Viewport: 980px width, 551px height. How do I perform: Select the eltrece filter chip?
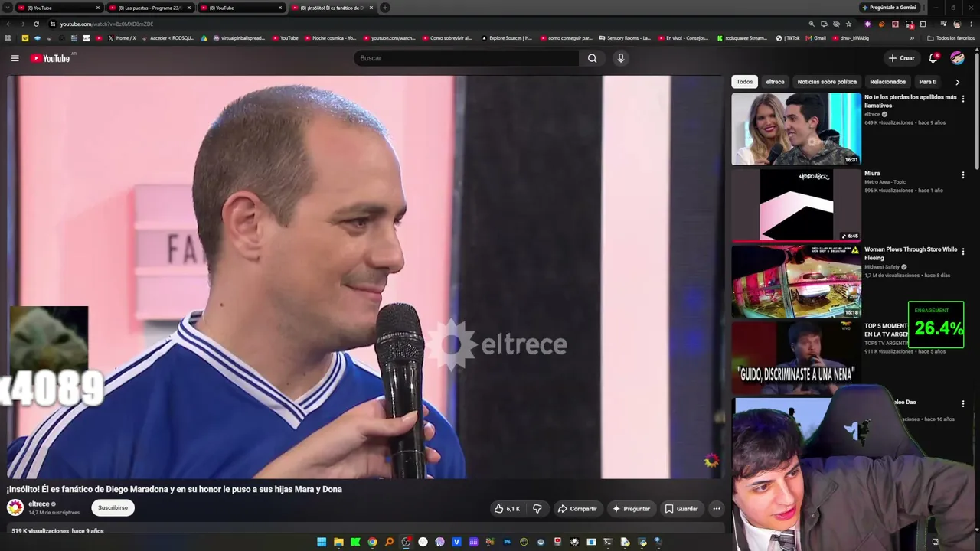776,82
